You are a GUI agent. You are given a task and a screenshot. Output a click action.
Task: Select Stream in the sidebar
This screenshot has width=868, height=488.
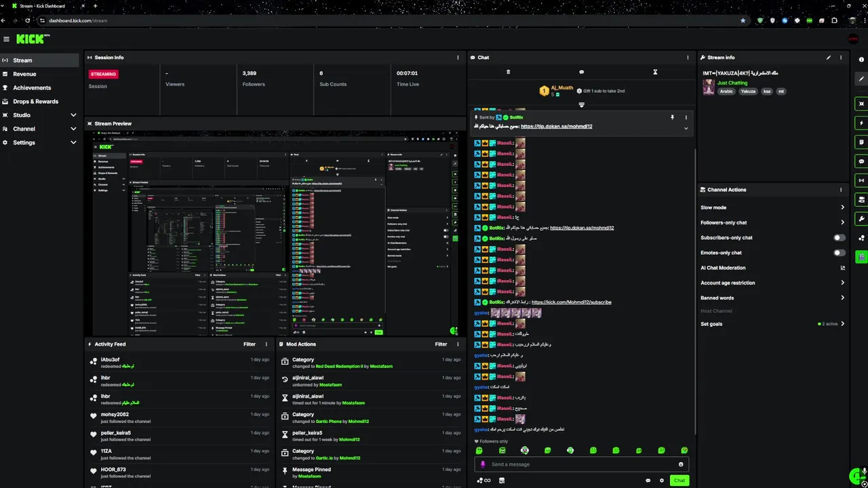[x=40, y=60]
